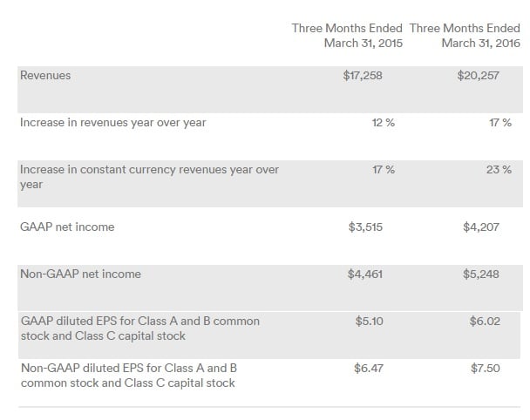This screenshot has width=530, height=420.
Task: Click the $7.50 Non-GAAP diluted EPS value
Action: click(485, 369)
